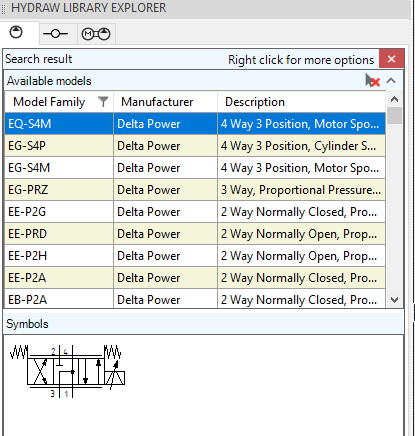Click the '4 Way 3 Position, Cylinder S...' description
415x436 pixels.
click(x=302, y=146)
